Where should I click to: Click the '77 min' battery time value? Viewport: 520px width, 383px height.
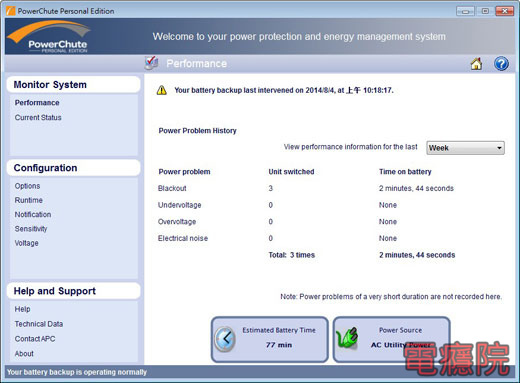point(279,345)
